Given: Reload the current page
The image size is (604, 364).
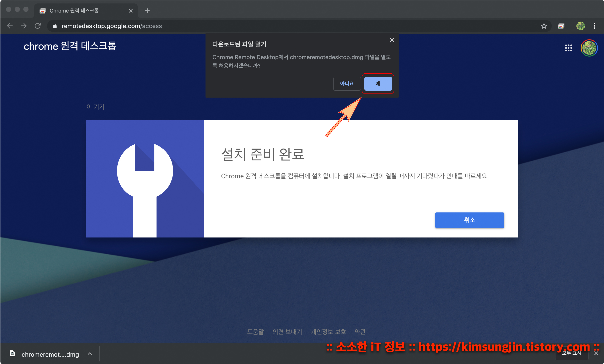Looking at the screenshot, I should (x=38, y=26).
